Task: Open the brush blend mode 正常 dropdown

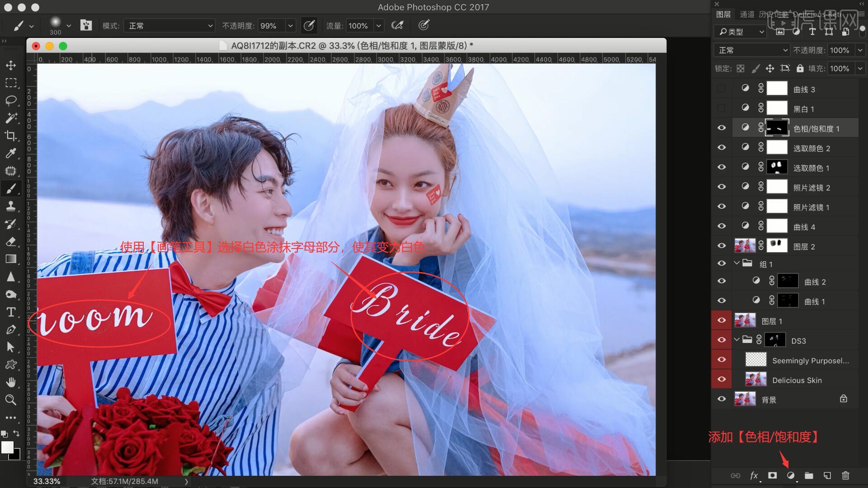Action: point(170,26)
